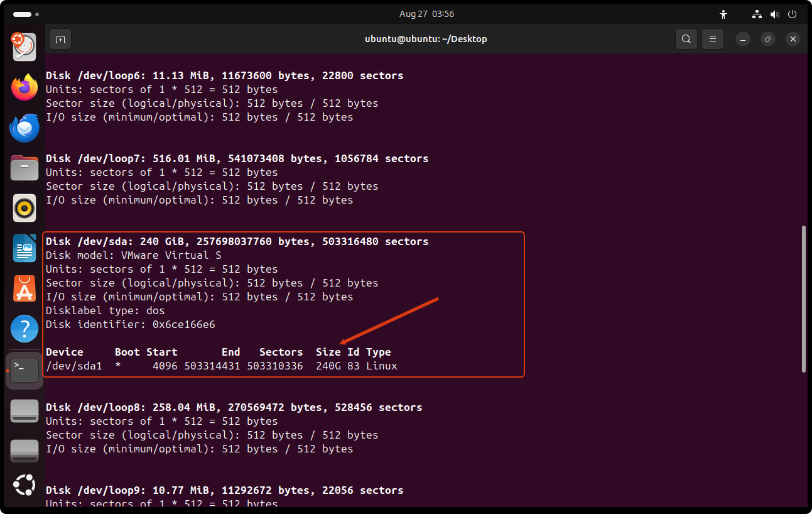812x514 pixels.
Task: Click the 'Disk /dev/loop8: 258.04 MiB' line
Action: tap(234, 407)
